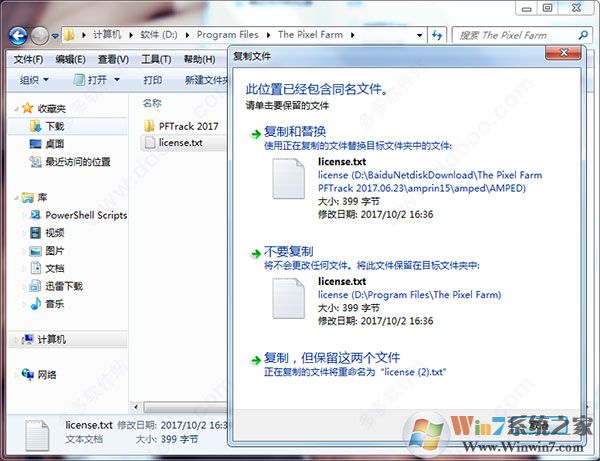Open the 组织 dropdown
Viewport: 600px width, 461px height.
click(34, 80)
